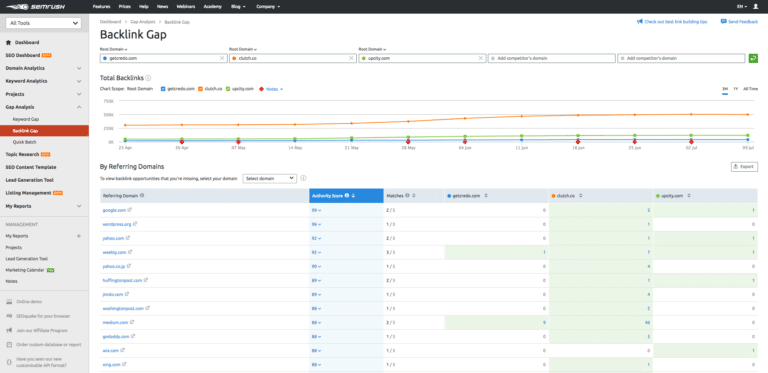The width and height of the screenshot is (768, 373).
Task: Sort by the getcredo.com column arrows
Action: (x=486, y=196)
